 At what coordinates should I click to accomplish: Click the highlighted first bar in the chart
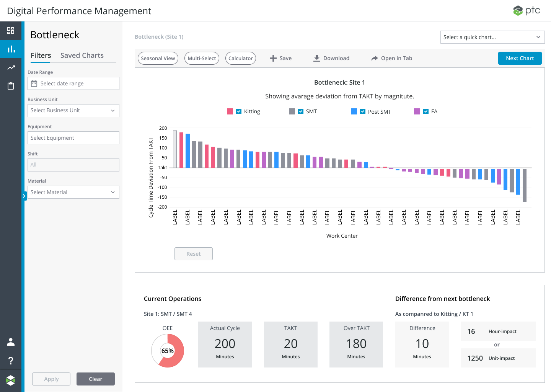click(x=175, y=149)
